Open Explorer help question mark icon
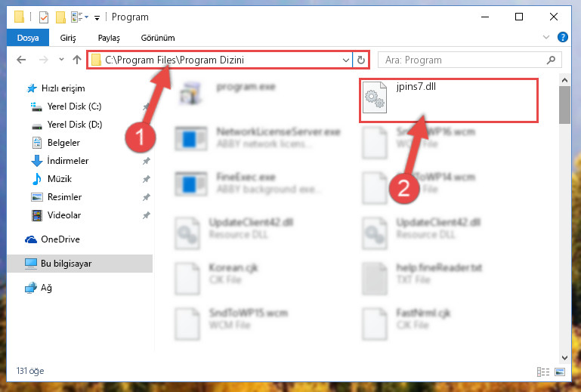Viewport: 581px width, 392px height. pyautogui.click(x=562, y=37)
